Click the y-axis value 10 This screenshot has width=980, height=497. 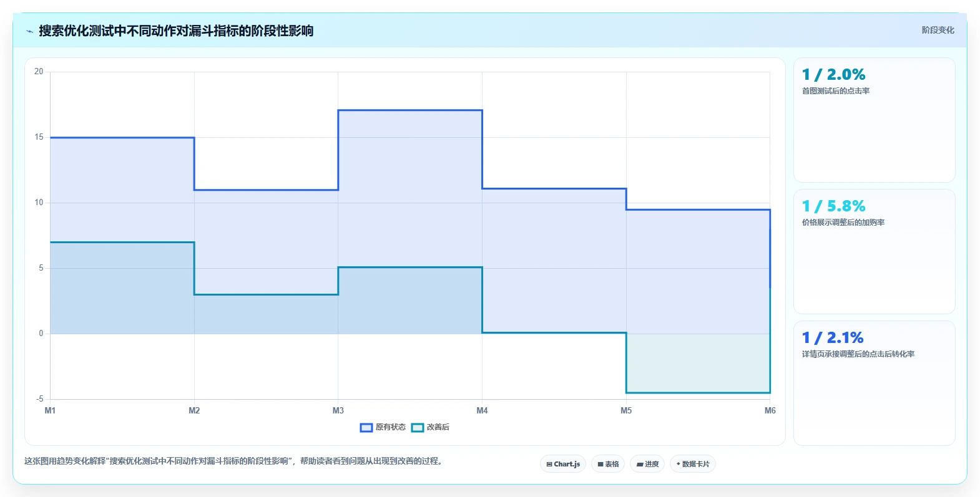[x=39, y=203]
